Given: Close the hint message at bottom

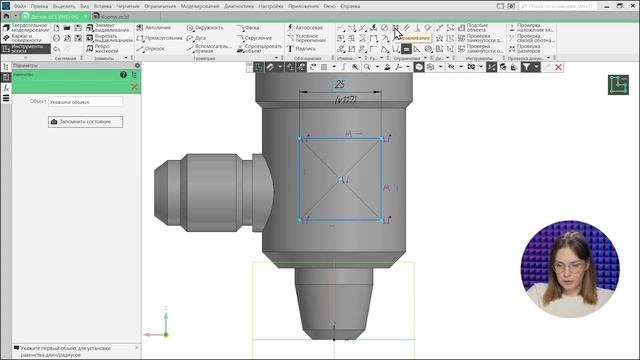Looking at the screenshot, I should point(137,348).
